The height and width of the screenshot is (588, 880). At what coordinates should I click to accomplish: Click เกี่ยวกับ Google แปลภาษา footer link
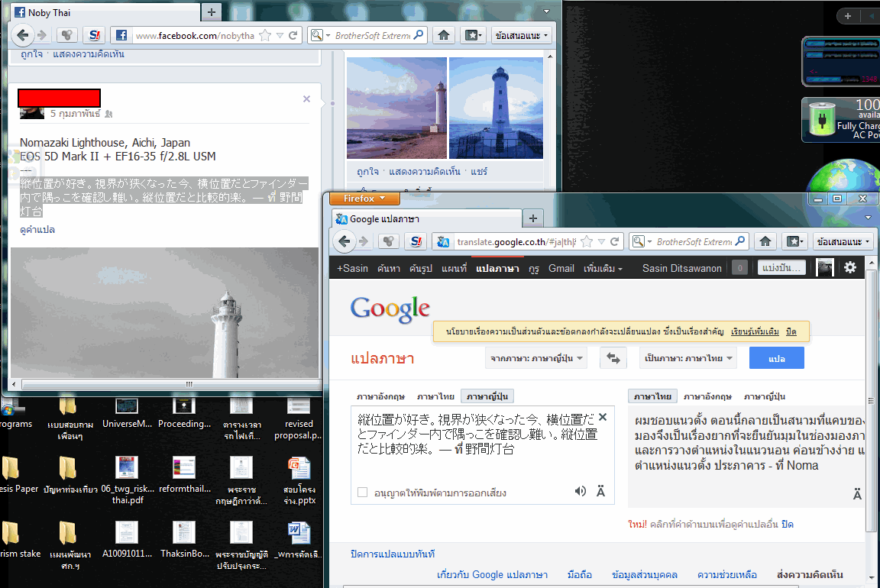(x=492, y=574)
